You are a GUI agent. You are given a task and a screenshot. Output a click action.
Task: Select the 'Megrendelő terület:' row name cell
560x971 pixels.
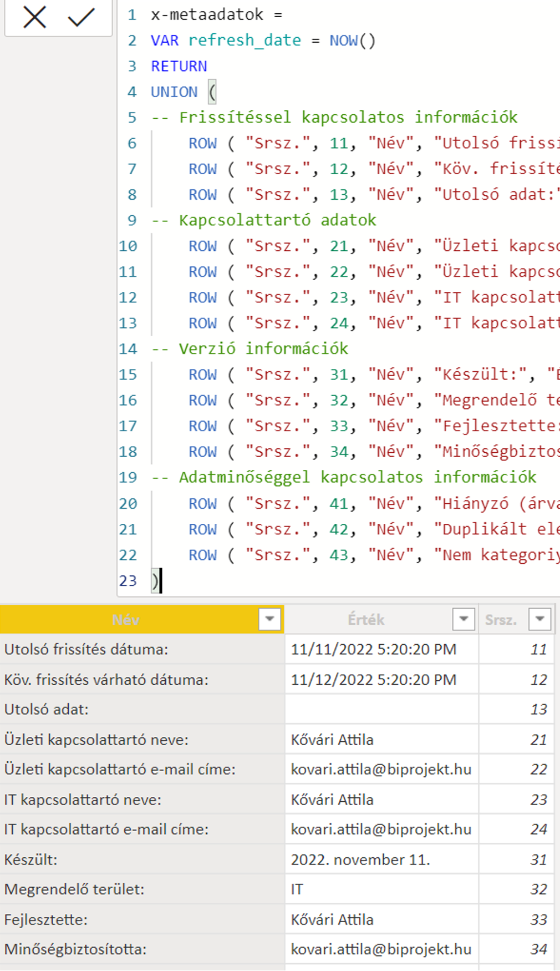coord(74,889)
